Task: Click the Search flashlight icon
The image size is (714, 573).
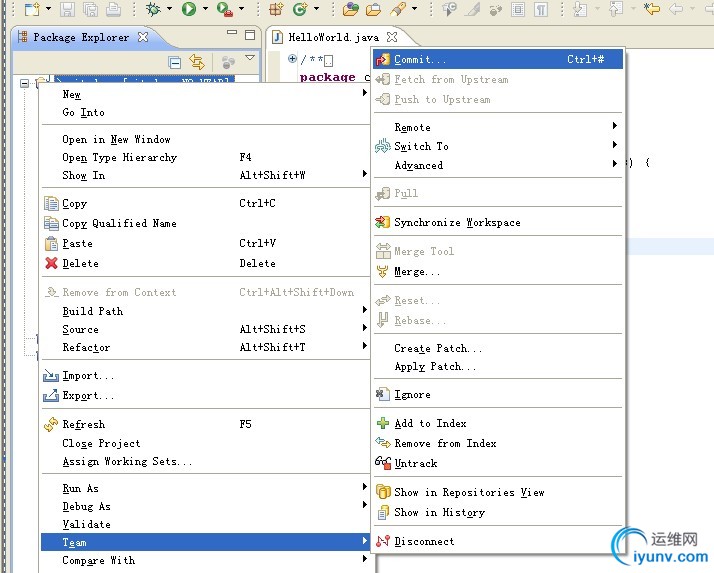Action: tap(398, 9)
